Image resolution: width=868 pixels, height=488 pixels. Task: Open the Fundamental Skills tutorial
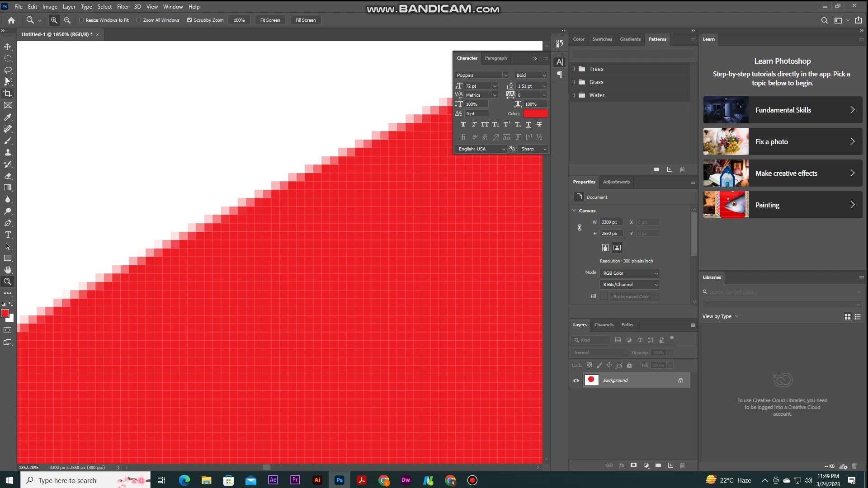783,110
